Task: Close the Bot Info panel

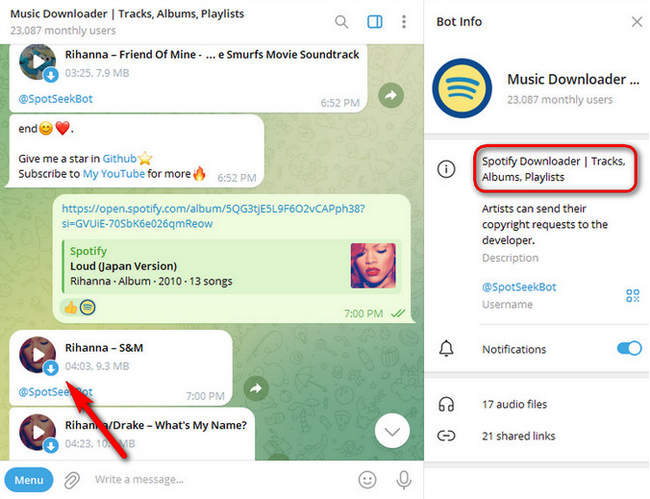Action: [x=637, y=21]
